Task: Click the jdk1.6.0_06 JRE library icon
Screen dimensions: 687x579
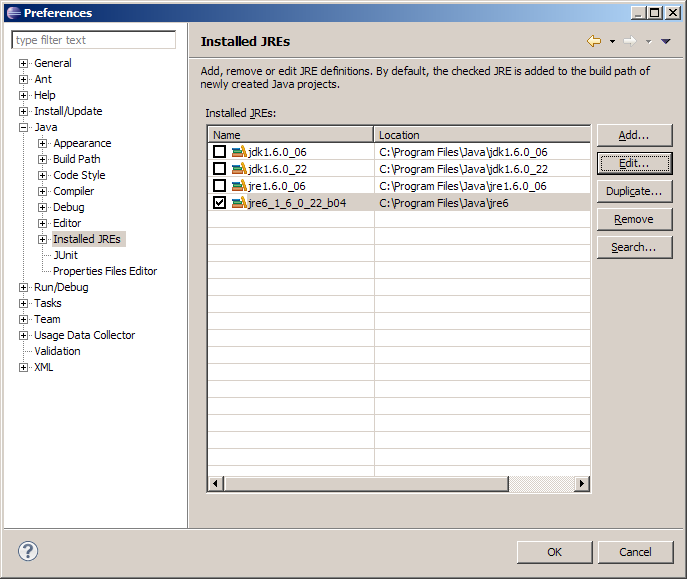Action: click(x=239, y=152)
